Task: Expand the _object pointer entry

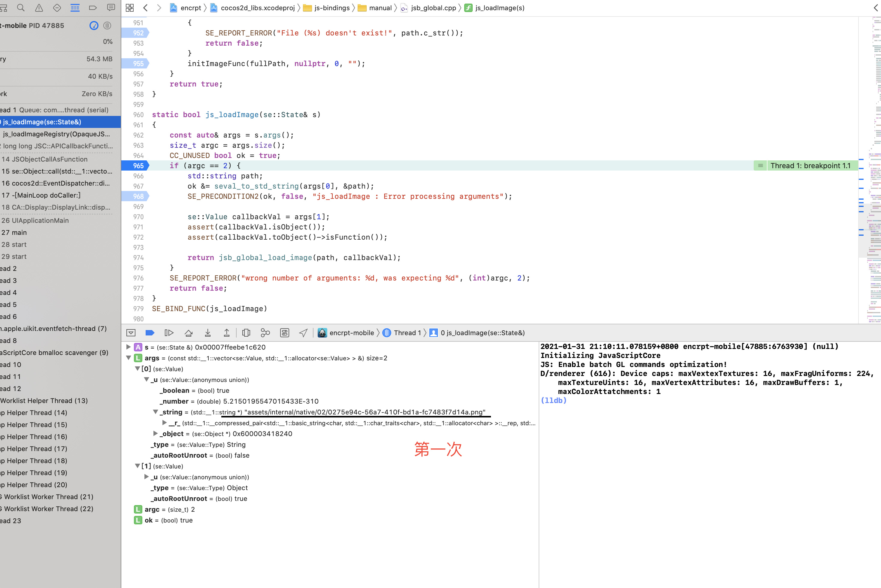Action: coord(155,434)
